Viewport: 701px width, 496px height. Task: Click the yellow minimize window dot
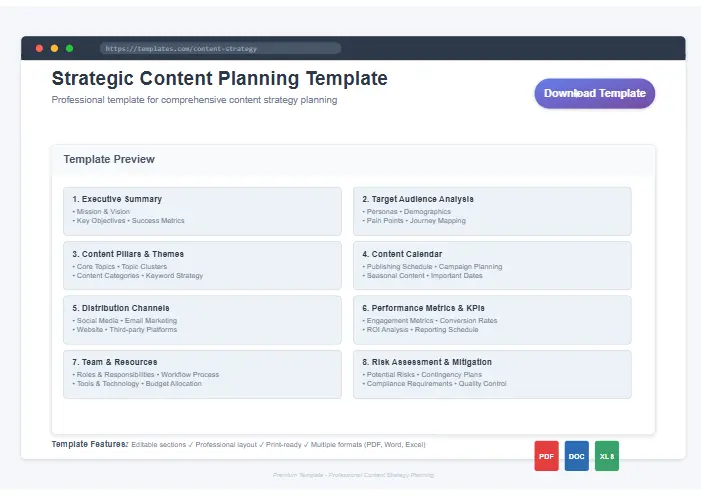click(55, 48)
